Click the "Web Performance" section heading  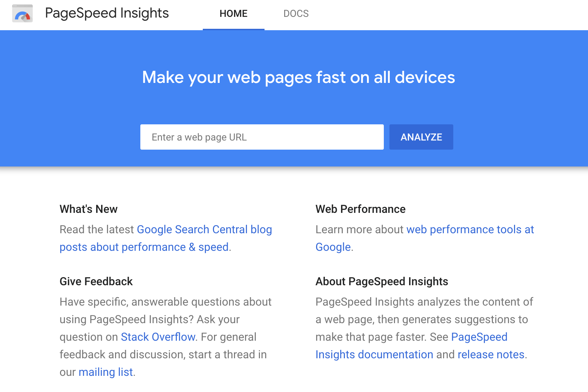360,209
